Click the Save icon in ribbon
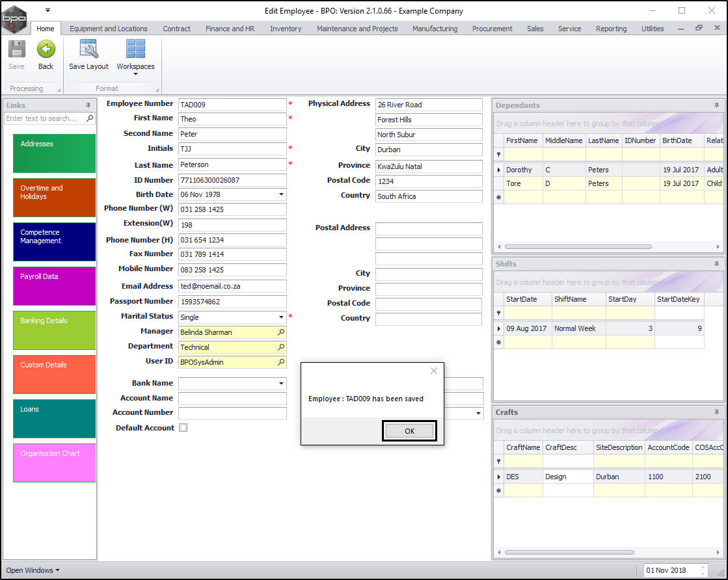 17,49
